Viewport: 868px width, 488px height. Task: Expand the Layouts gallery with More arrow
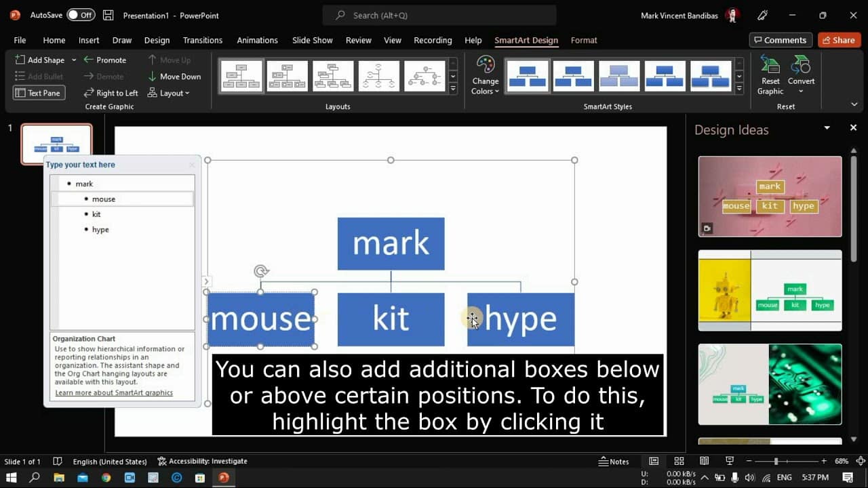[453, 87]
